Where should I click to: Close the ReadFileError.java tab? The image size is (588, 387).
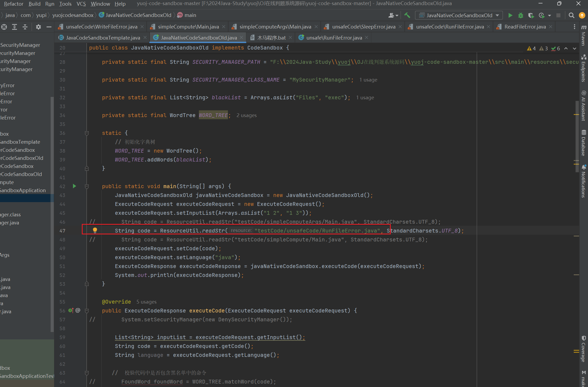tap(551, 27)
